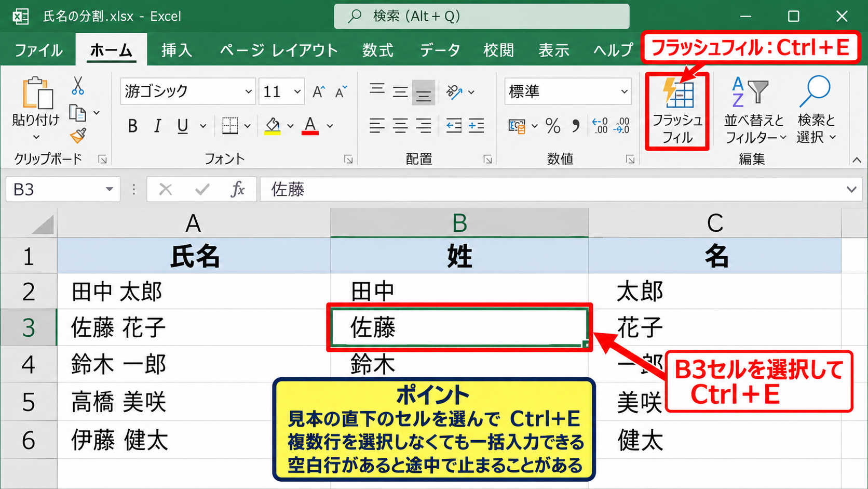
Task: Apply comma style number format
Action: tap(576, 125)
